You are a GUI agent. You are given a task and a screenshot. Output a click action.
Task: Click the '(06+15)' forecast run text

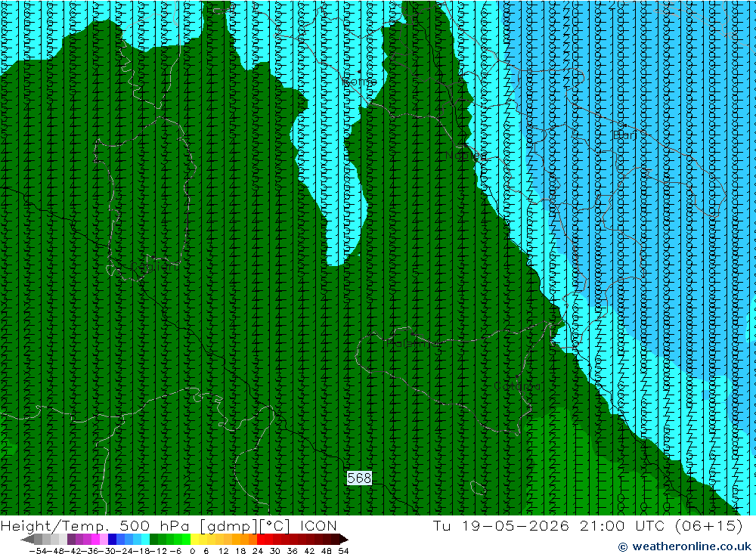tap(709, 525)
